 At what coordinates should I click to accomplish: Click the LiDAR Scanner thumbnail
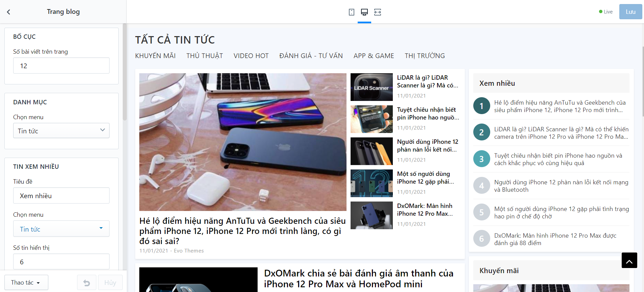(x=372, y=87)
